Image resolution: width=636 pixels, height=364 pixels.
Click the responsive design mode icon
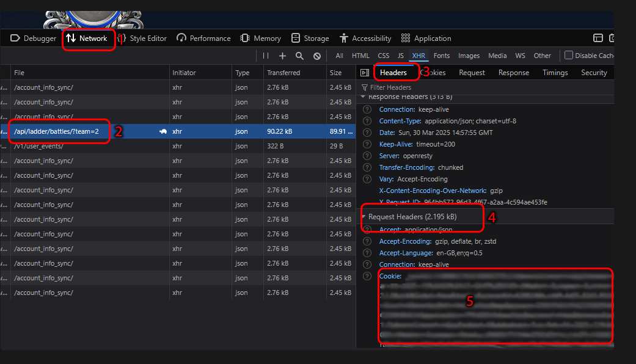point(598,38)
